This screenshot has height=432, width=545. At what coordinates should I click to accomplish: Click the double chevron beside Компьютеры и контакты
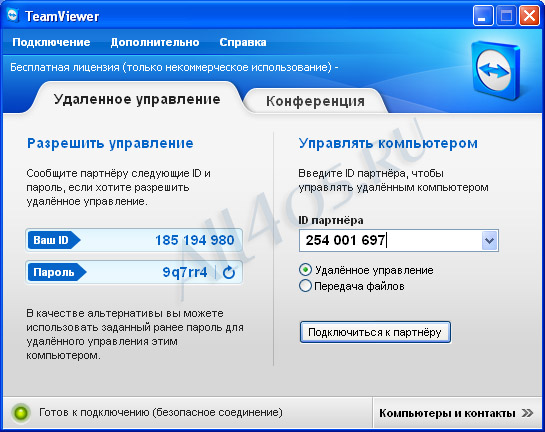click(527, 413)
